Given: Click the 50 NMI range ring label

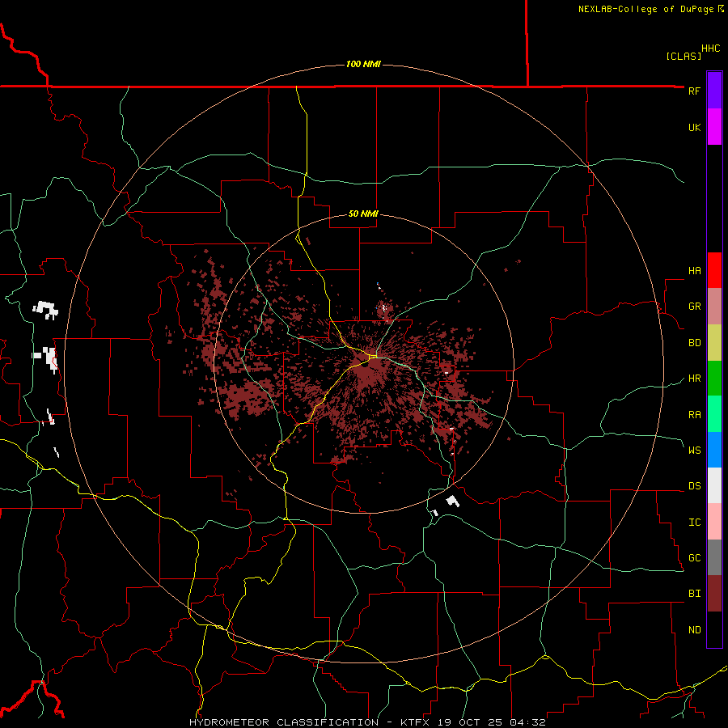Looking at the screenshot, I should 363,214.
